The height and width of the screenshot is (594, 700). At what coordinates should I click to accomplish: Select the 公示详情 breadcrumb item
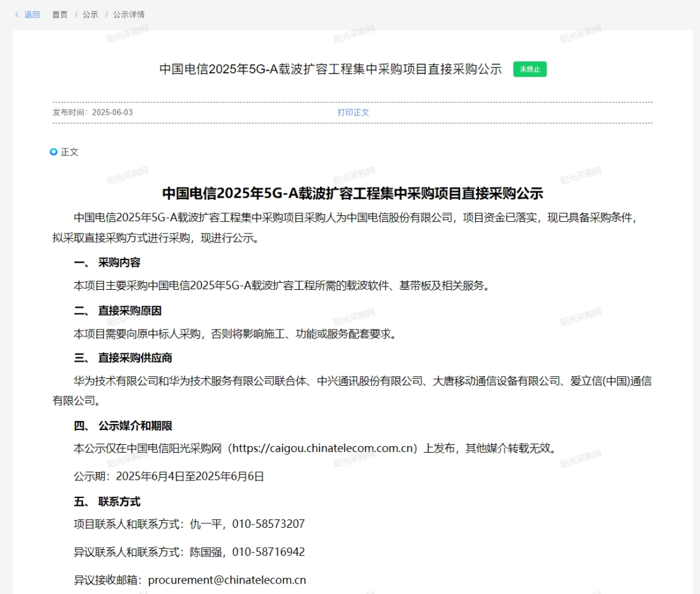128,15
